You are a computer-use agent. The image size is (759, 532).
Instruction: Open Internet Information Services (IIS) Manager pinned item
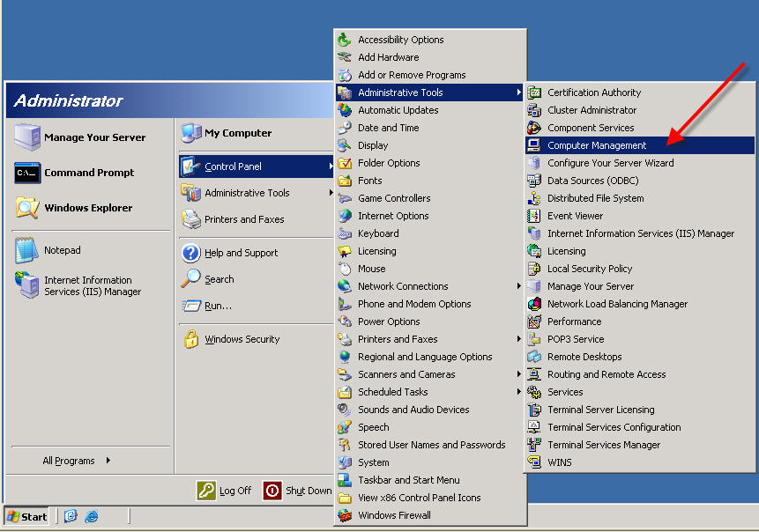pos(91,286)
